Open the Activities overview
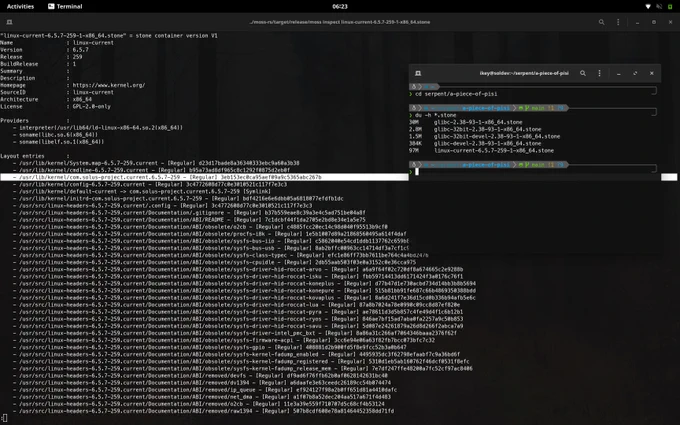This screenshot has width=680, height=425. (x=20, y=7)
